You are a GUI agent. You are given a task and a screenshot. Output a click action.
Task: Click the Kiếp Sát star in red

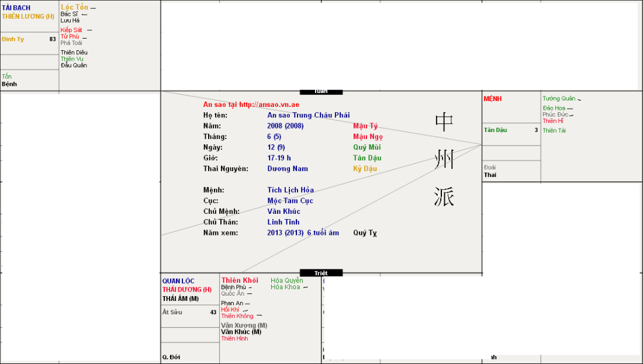pyautogui.click(x=71, y=30)
